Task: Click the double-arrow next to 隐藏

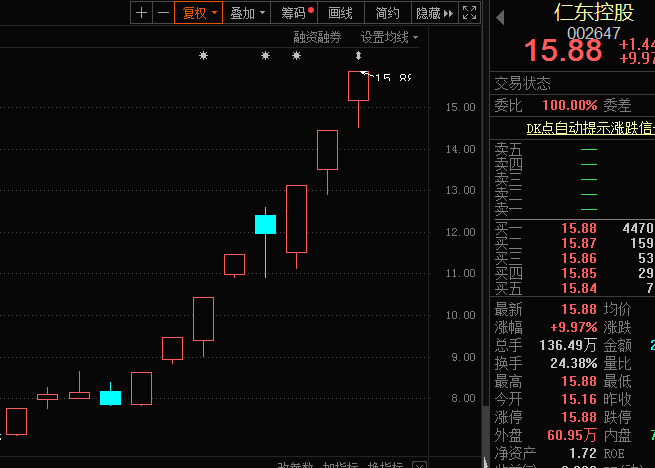Action: pyautogui.click(x=449, y=13)
